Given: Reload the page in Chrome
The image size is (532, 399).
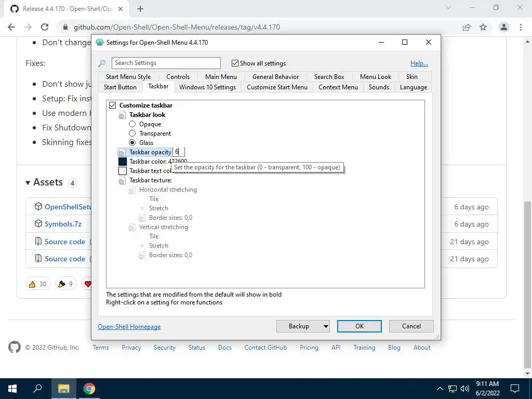Looking at the screenshot, I should [45, 27].
